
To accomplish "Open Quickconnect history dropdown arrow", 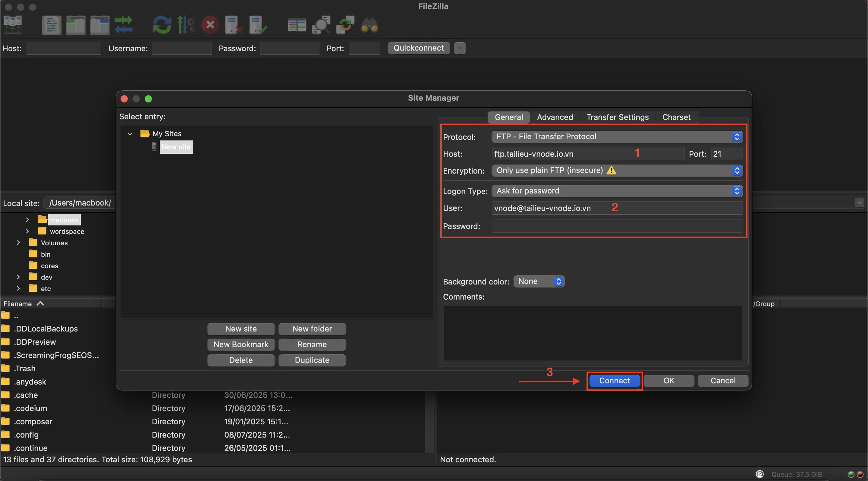I will 460,48.
